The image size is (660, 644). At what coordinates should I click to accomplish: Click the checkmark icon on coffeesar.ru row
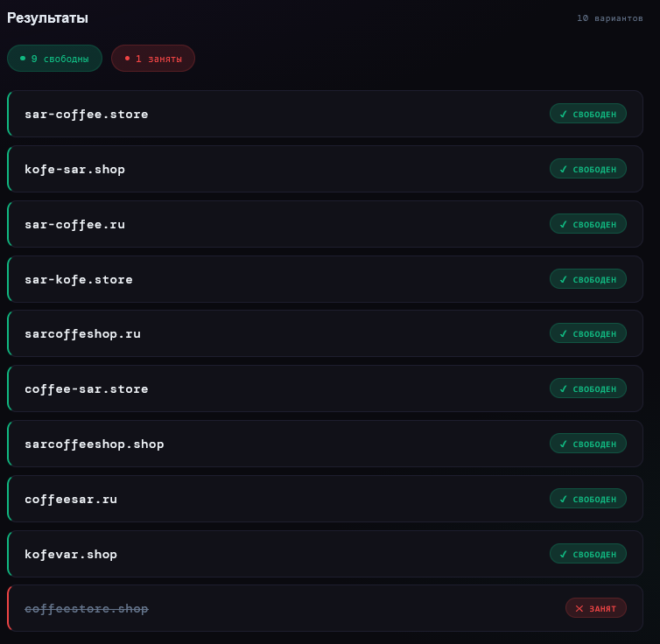[564, 499]
